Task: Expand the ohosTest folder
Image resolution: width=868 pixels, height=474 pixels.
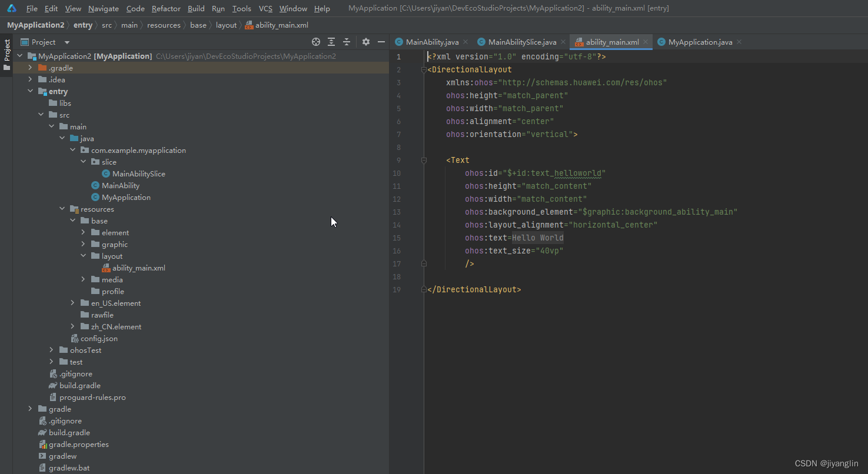Action: tap(51, 350)
